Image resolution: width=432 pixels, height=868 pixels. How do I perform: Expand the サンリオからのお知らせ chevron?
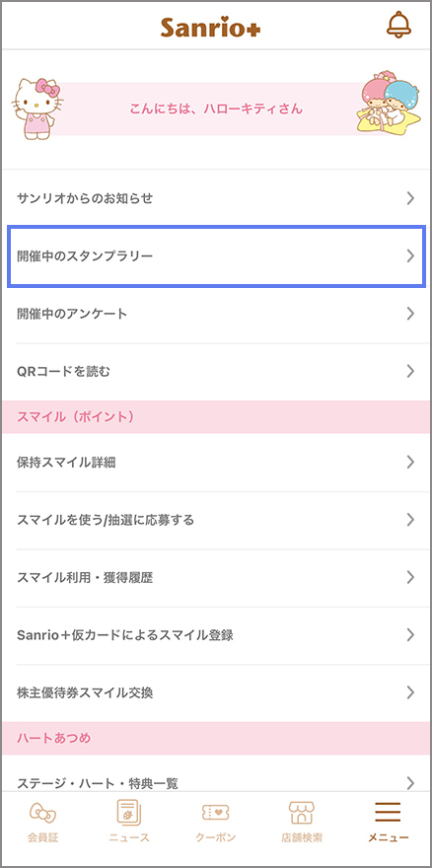(x=410, y=198)
